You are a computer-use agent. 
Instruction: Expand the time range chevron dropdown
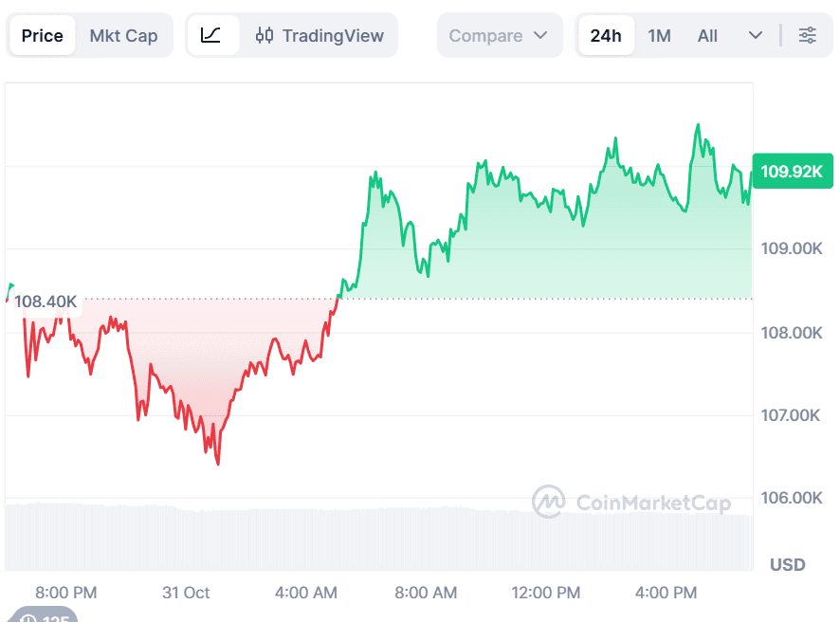click(755, 35)
